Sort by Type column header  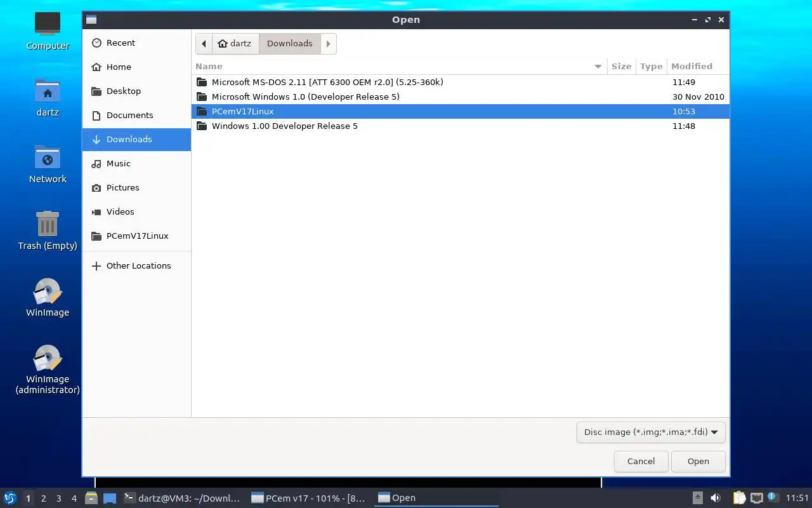coord(651,66)
